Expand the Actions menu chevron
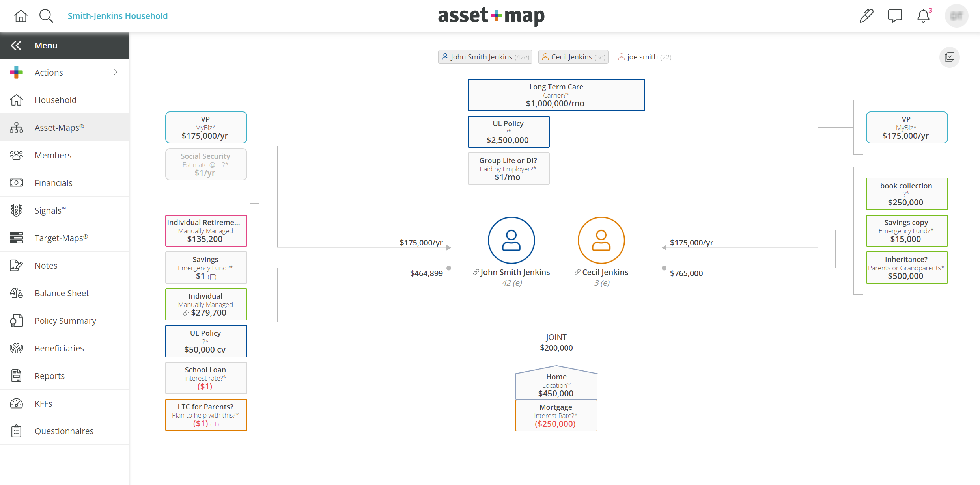This screenshot has width=980, height=485. click(x=115, y=72)
